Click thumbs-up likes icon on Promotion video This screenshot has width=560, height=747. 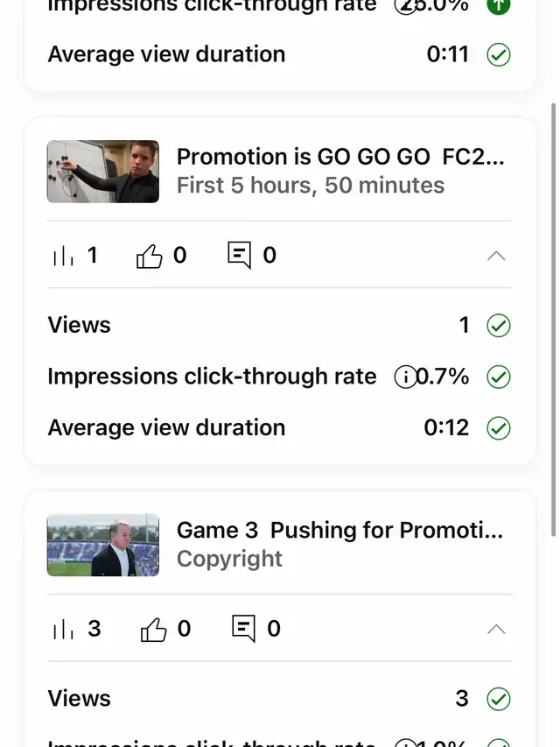(x=150, y=256)
